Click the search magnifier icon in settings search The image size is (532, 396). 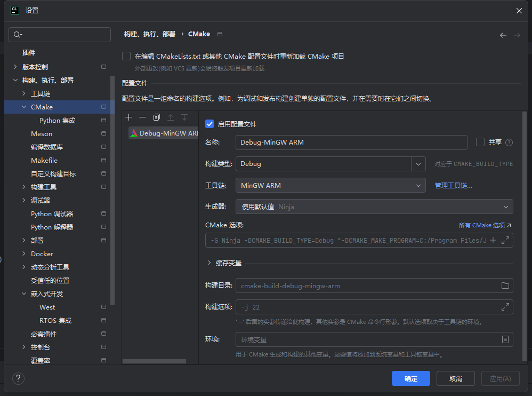[17, 35]
